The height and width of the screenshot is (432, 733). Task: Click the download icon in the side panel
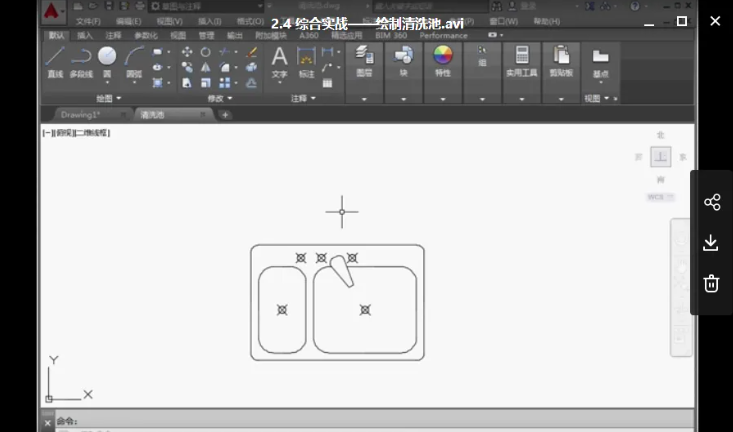(712, 243)
